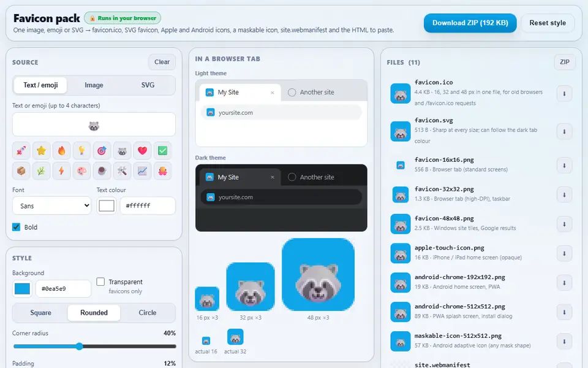Select the raccoon emoji preset button
Image resolution: width=588 pixels, height=368 pixels.
pos(123,151)
